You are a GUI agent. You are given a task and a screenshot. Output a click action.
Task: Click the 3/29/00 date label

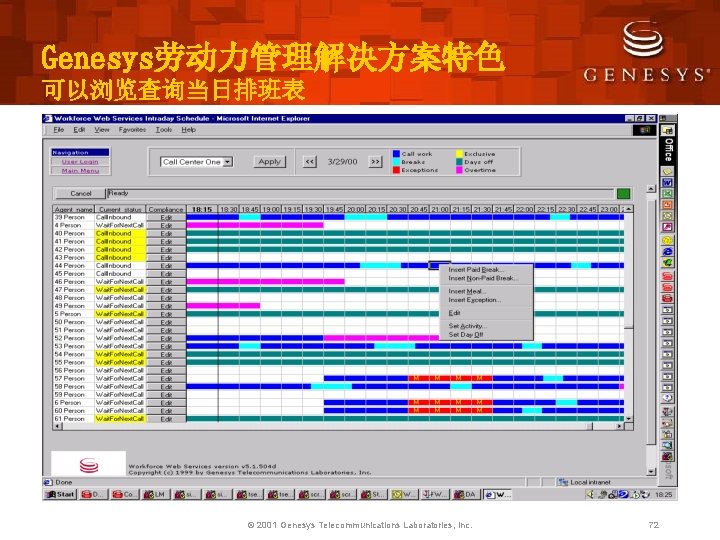coord(343,162)
